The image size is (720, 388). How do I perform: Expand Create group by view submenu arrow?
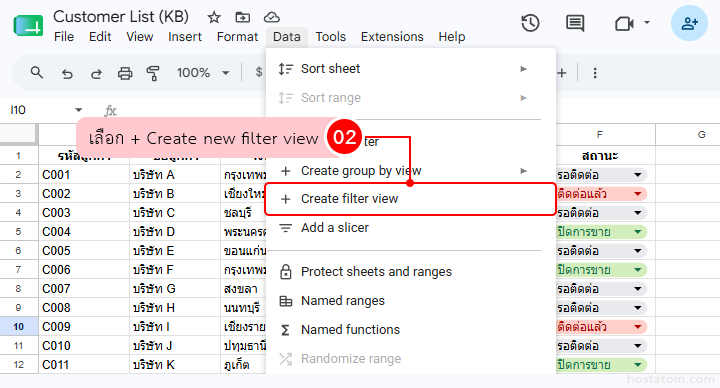tap(523, 171)
